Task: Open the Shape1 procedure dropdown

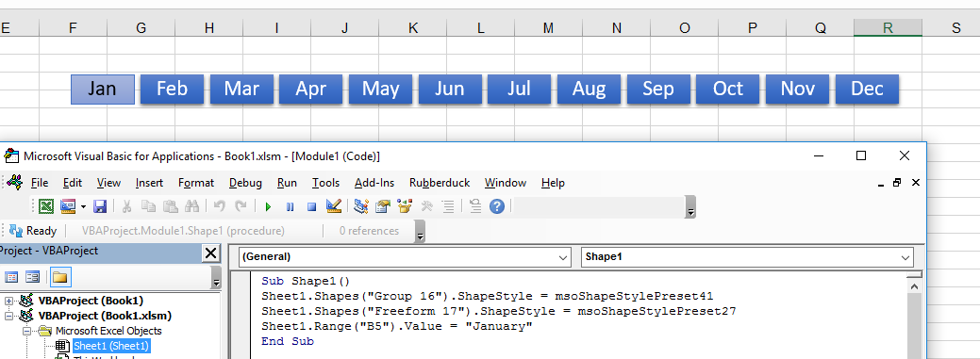Action: coord(747,256)
